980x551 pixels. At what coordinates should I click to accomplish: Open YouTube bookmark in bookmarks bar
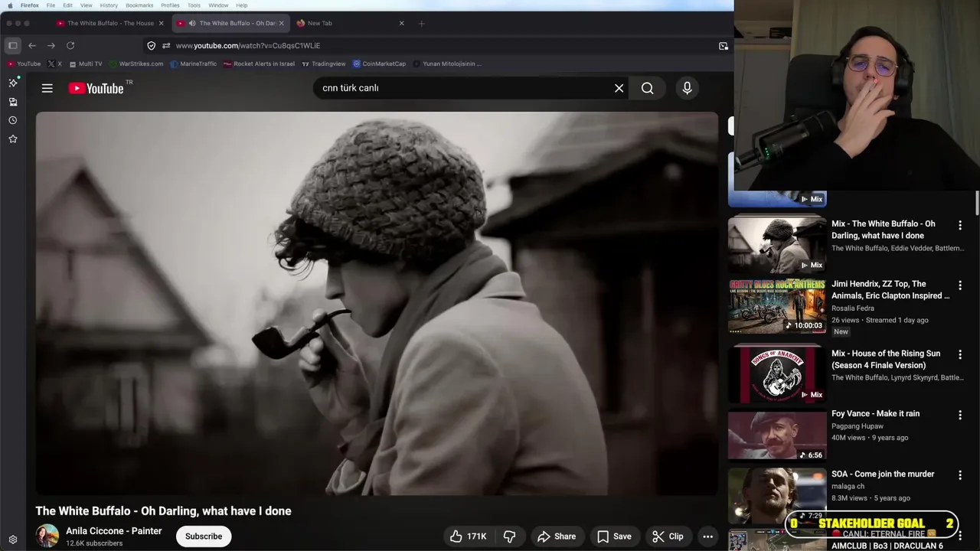point(24,64)
